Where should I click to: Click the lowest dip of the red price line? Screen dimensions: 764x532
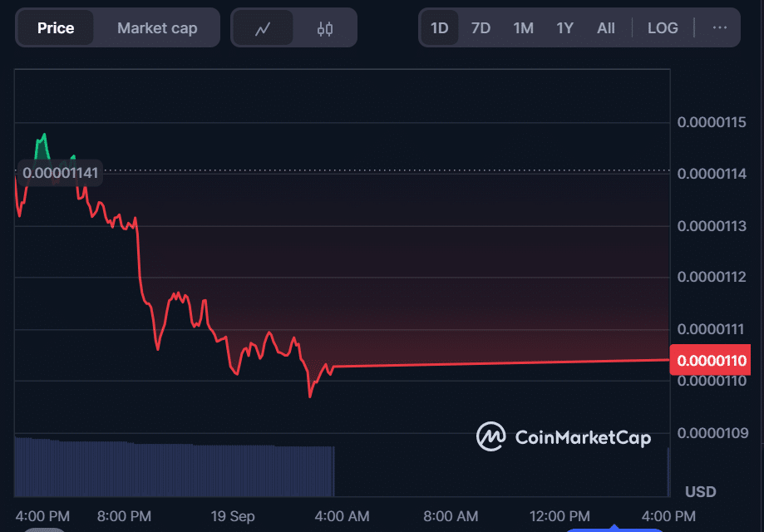(310, 396)
